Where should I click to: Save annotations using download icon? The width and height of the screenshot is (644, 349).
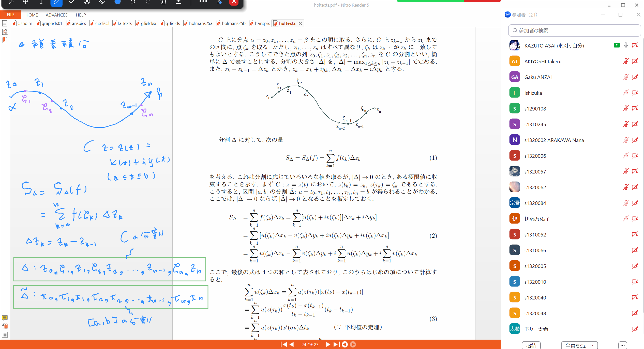[x=178, y=3]
